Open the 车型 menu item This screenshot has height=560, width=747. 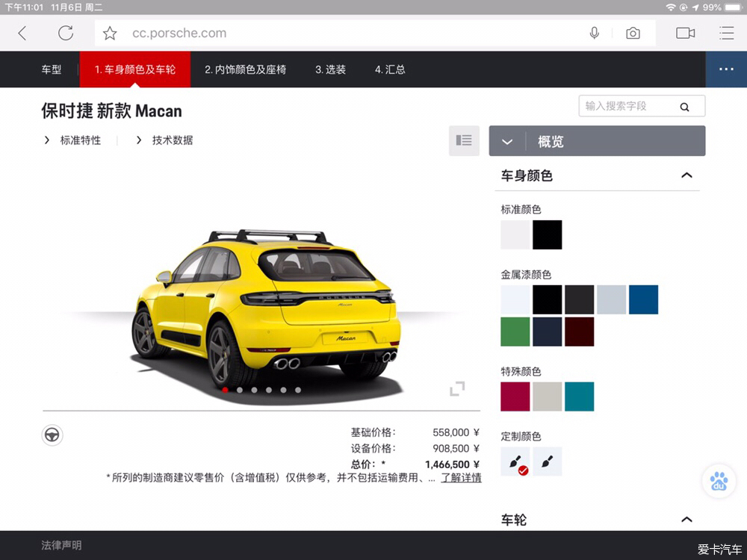[x=51, y=69]
